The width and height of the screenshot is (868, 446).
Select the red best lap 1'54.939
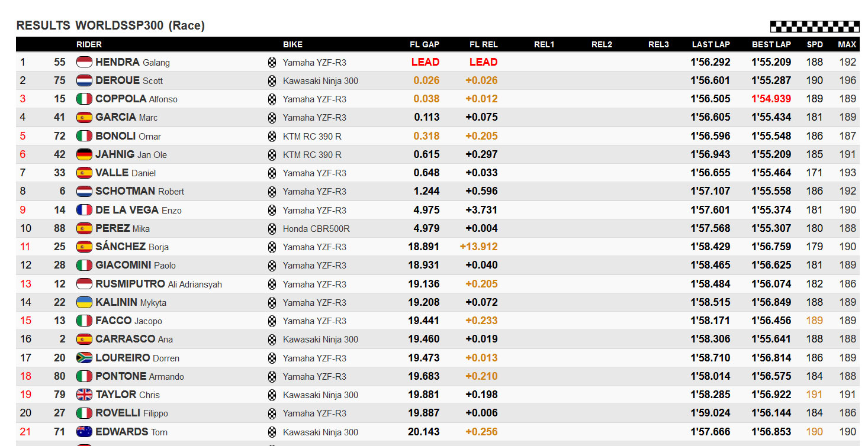[771, 99]
